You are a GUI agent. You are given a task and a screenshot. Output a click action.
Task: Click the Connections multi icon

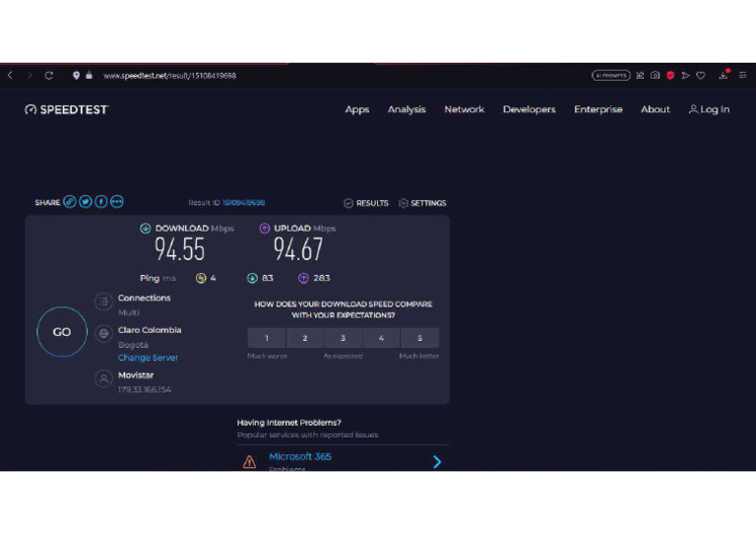[x=103, y=303]
